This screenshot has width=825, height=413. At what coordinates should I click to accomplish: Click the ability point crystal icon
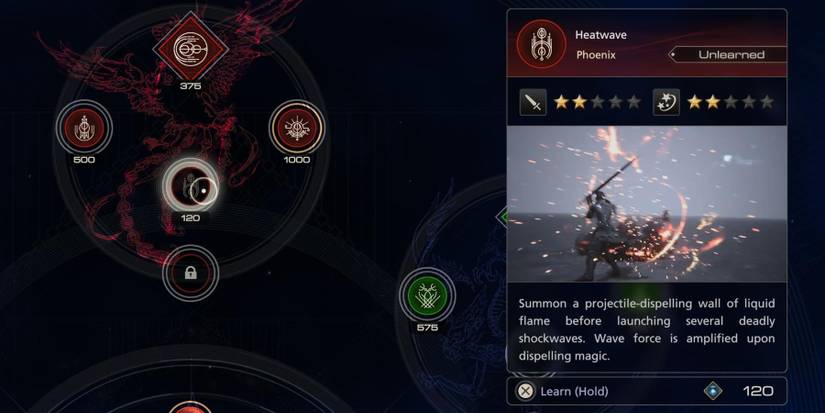(x=713, y=391)
